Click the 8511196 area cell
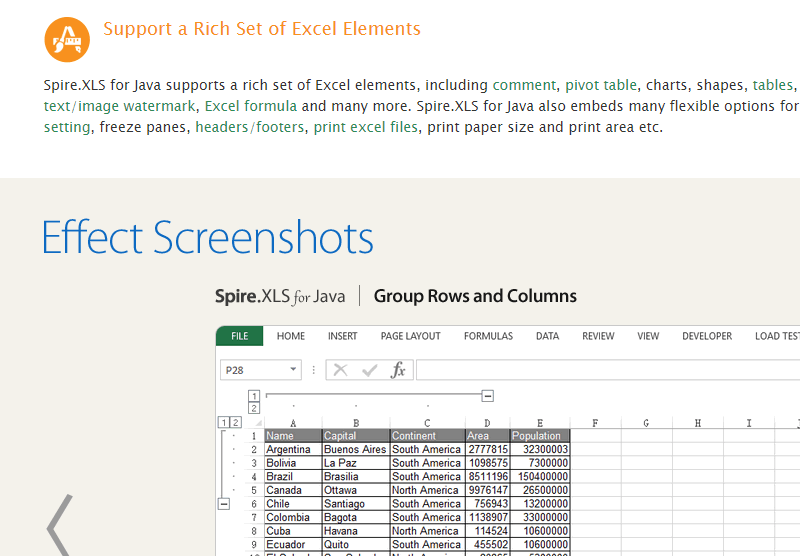This screenshot has width=800, height=556. click(x=488, y=476)
